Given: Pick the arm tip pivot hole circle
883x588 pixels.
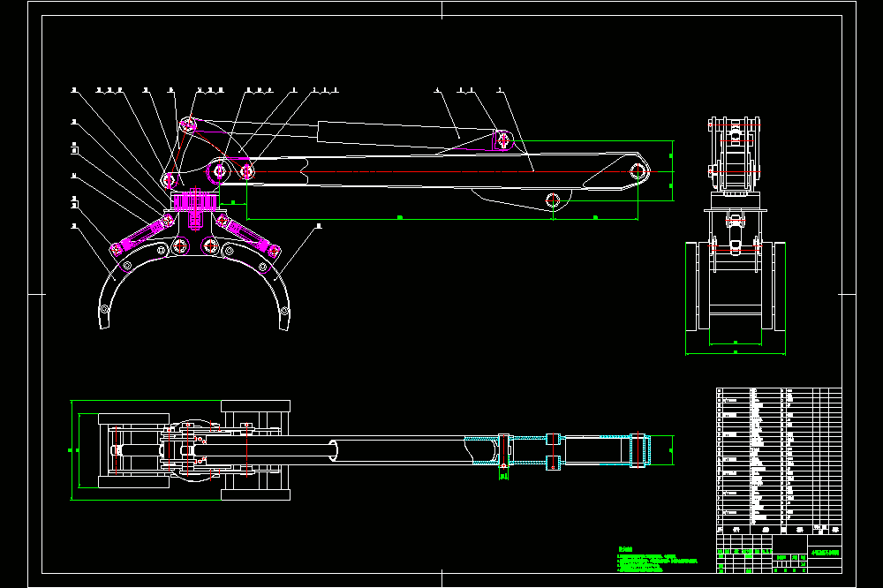Looking at the screenshot, I should (637, 171).
